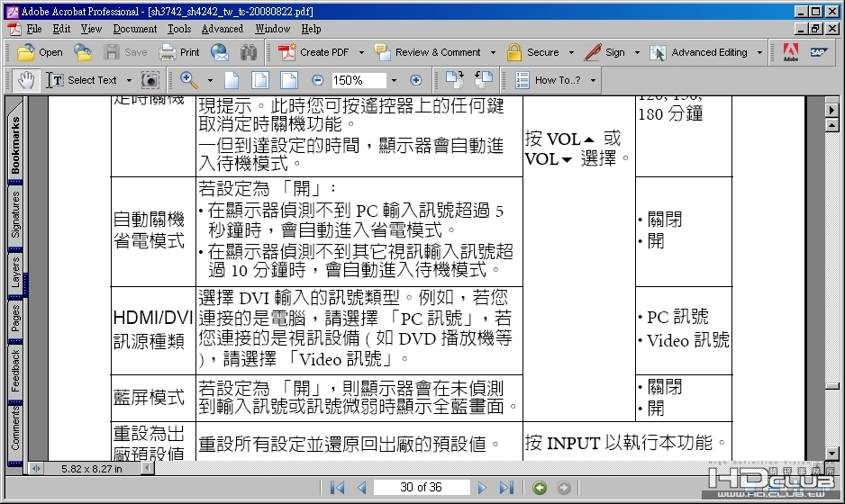
Task: Click the green Previous View arrow
Action: tap(540, 488)
